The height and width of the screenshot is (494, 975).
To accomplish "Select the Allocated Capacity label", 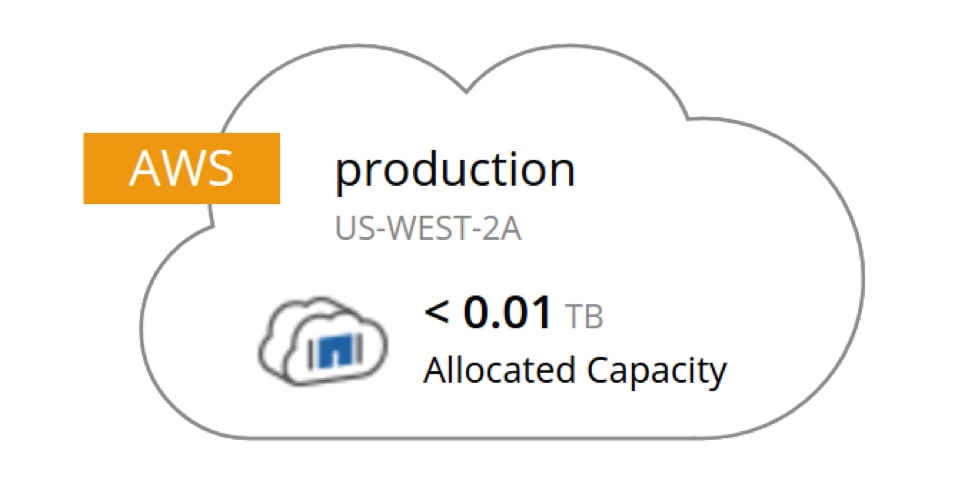I will [x=574, y=372].
